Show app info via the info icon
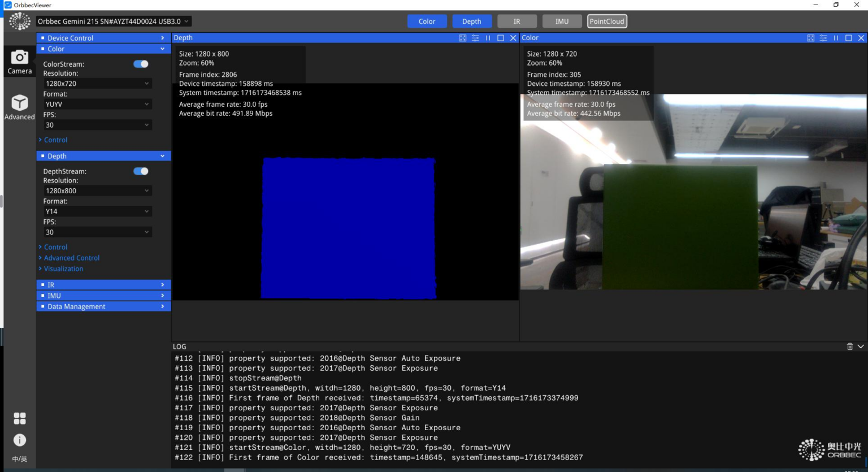868x472 pixels. [x=20, y=440]
